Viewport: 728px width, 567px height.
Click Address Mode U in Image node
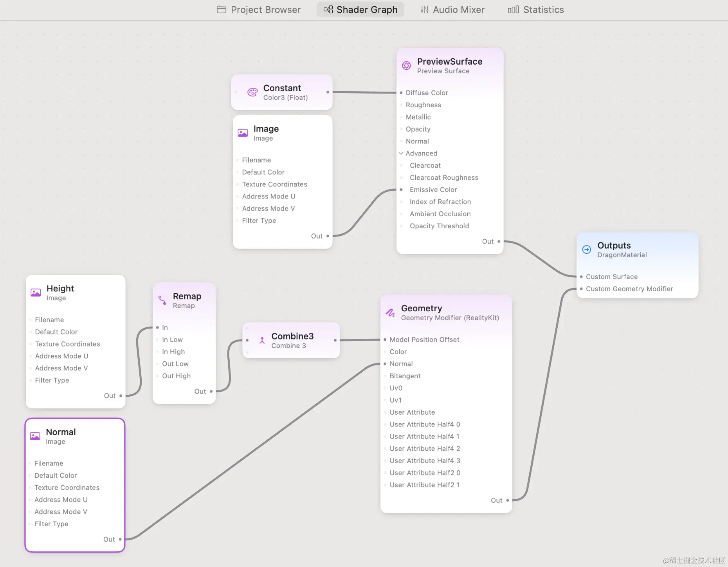click(268, 197)
